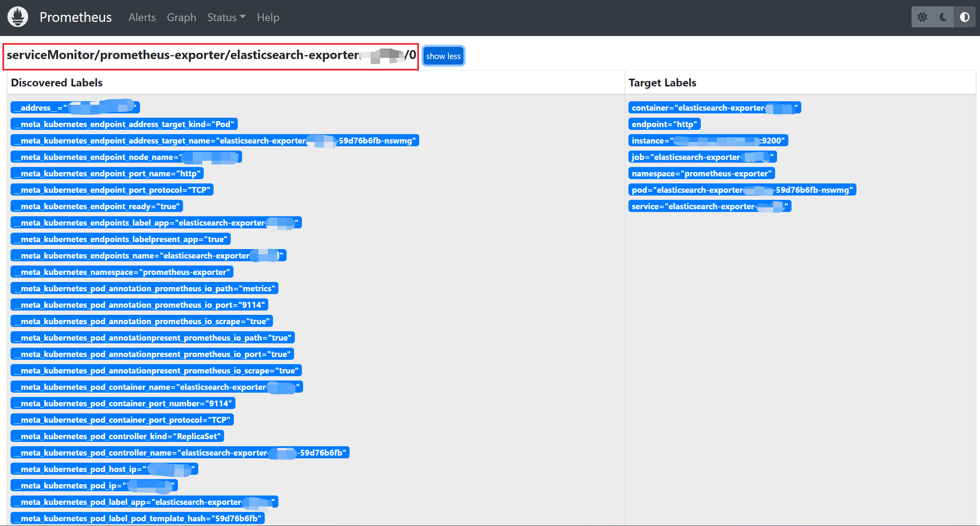Click endpoints_name label badge
The width and height of the screenshot is (980, 526).
(x=149, y=255)
